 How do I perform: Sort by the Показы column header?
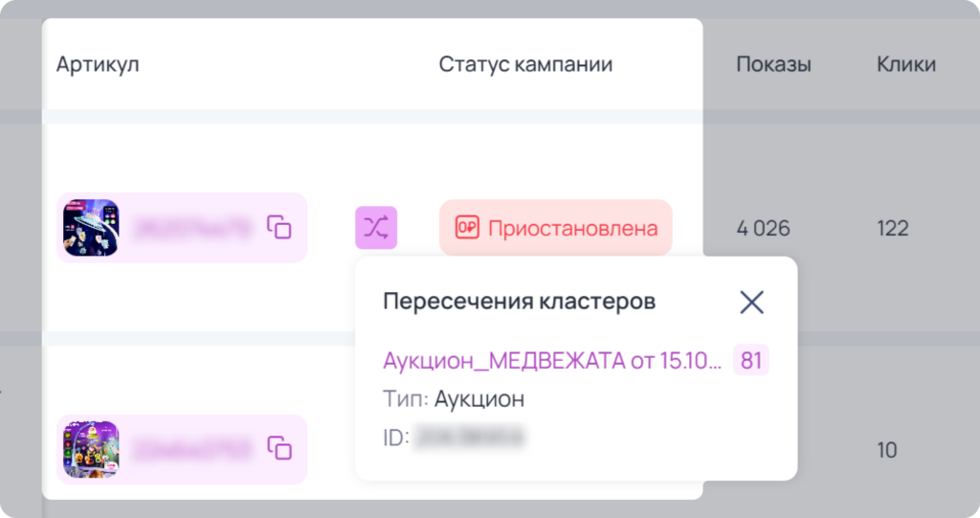(x=773, y=64)
